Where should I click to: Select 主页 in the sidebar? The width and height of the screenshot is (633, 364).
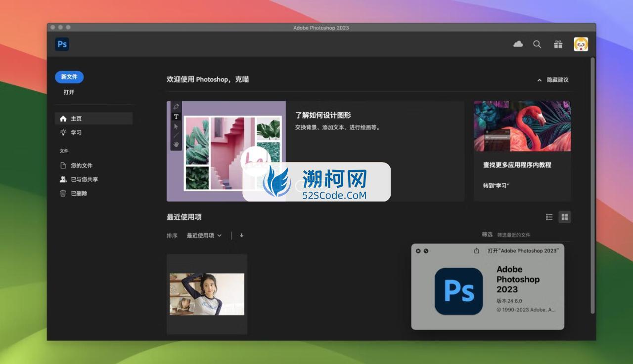tap(93, 119)
